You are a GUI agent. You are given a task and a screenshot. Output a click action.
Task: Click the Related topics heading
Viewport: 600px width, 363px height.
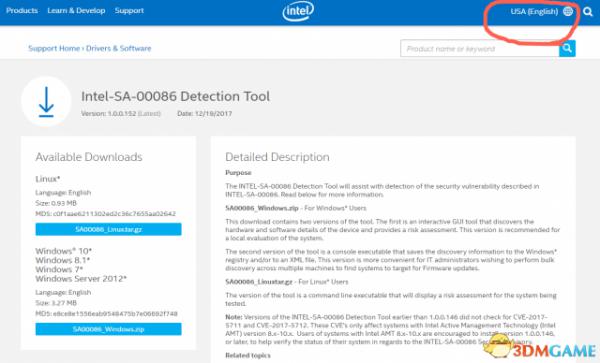(248, 355)
